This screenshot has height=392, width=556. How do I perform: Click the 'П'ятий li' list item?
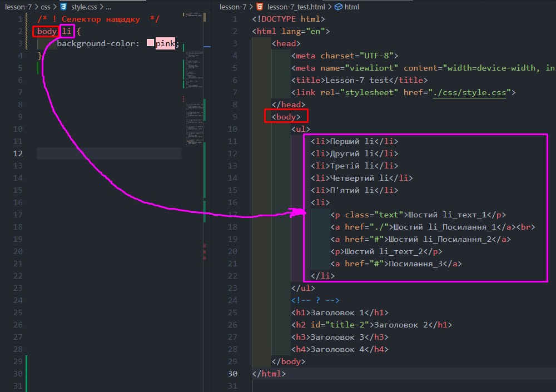point(354,190)
